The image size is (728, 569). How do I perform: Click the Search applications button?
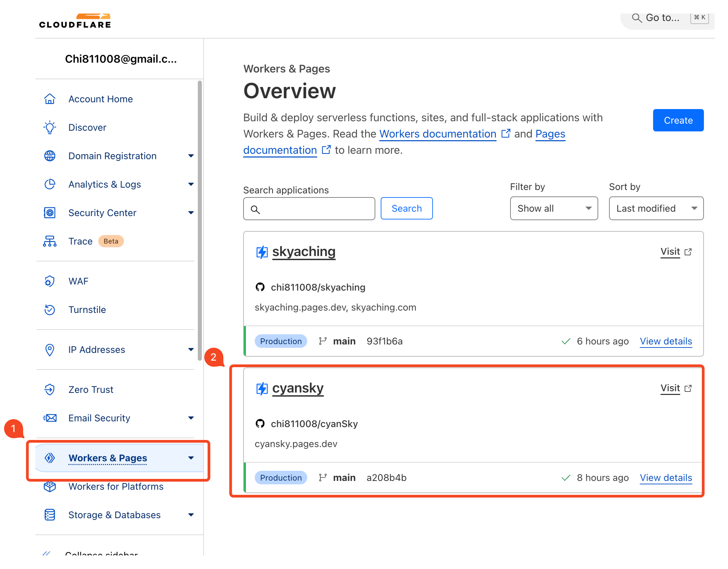point(407,208)
